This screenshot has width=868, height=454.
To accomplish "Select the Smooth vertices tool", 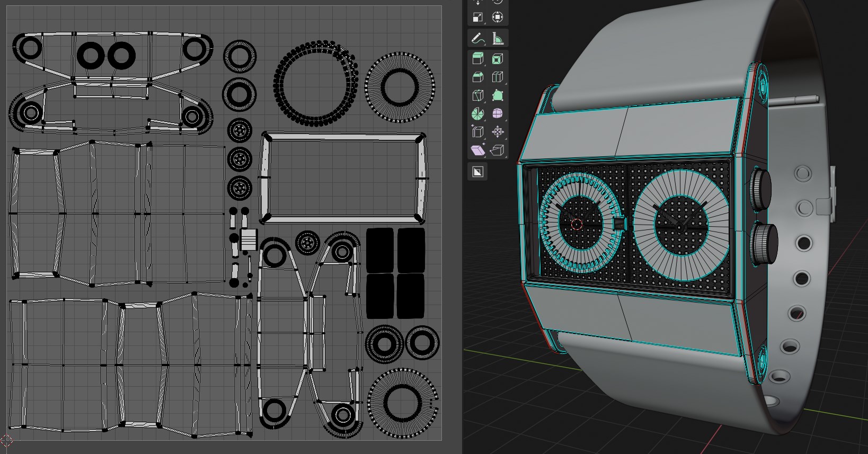I will point(497,114).
